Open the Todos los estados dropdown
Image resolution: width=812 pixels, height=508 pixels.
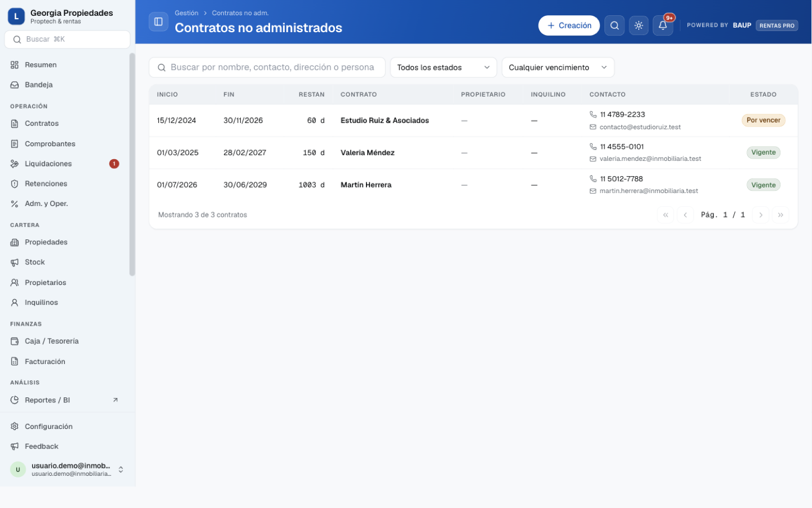tap(443, 68)
